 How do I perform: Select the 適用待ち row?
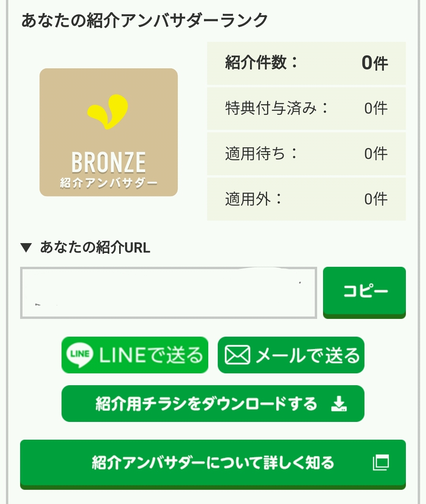[x=306, y=154]
